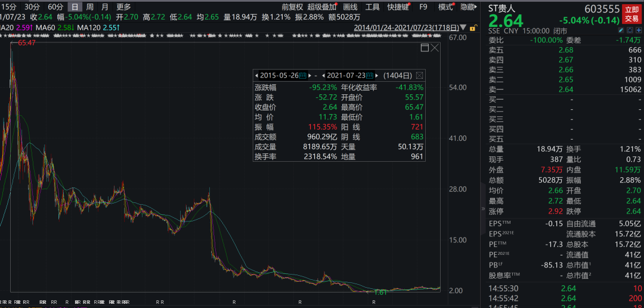Open calendar for start date 2015-05-26
Image resolution: width=644 pixels, height=308 pixels.
click(x=302, y=76)
